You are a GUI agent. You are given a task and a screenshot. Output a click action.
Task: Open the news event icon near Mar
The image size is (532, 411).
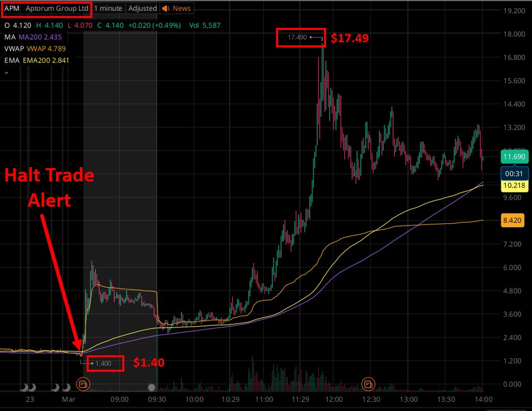[x=83, y=384]
